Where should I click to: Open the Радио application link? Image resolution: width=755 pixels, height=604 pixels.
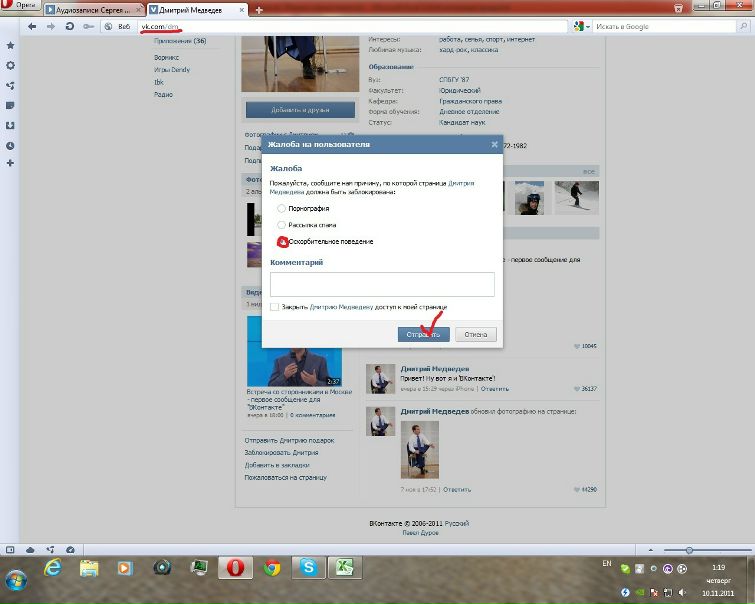(163, 94)
